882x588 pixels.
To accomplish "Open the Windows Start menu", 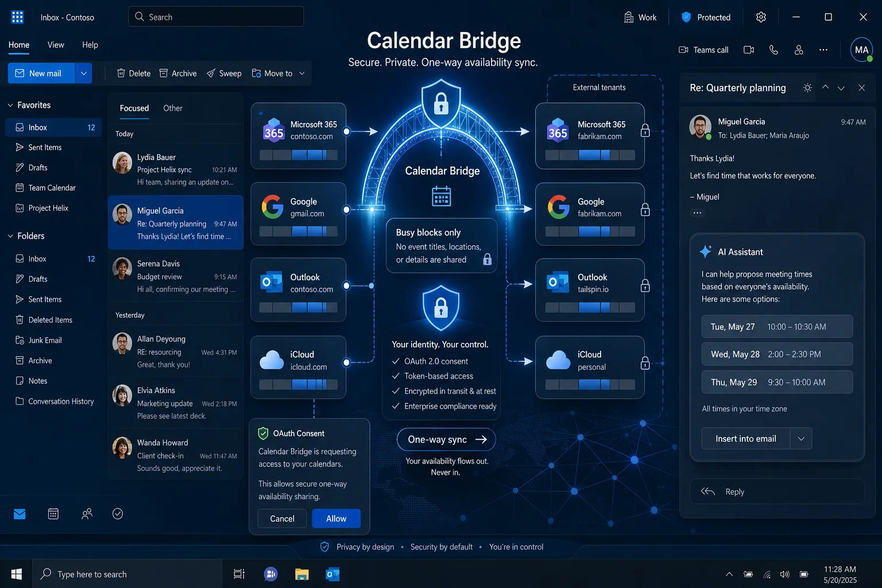I will pyautogui.click(x=17, y=574).
